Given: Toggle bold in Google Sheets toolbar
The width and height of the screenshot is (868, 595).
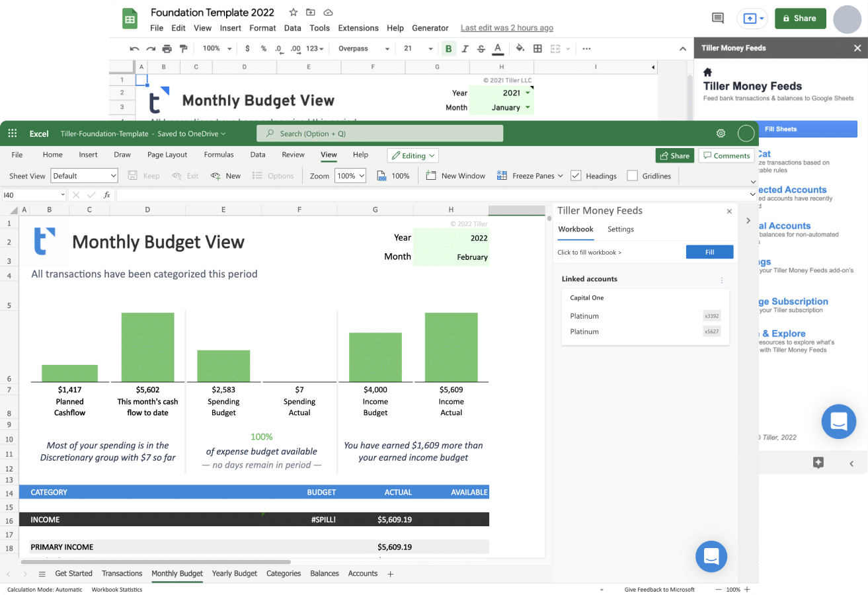Looking at the screenshot, I should coord(449,48).
